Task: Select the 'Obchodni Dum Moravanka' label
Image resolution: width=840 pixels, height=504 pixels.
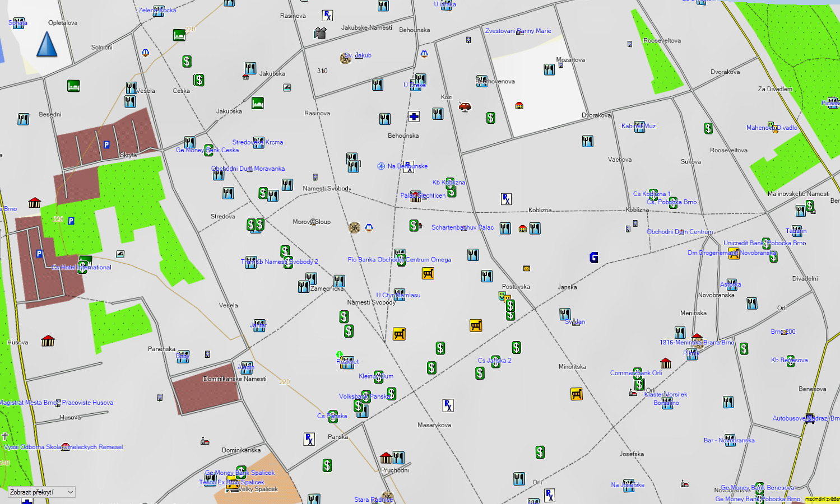Action: [x=248, y=169]
